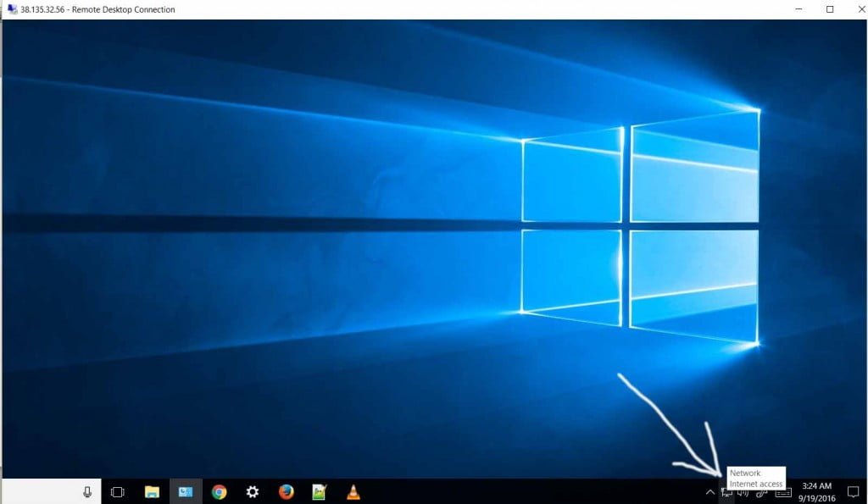Open the Notepad++ icon on the taskbar
The width and height of the screenshot is (868, 504).
point(320,492)
